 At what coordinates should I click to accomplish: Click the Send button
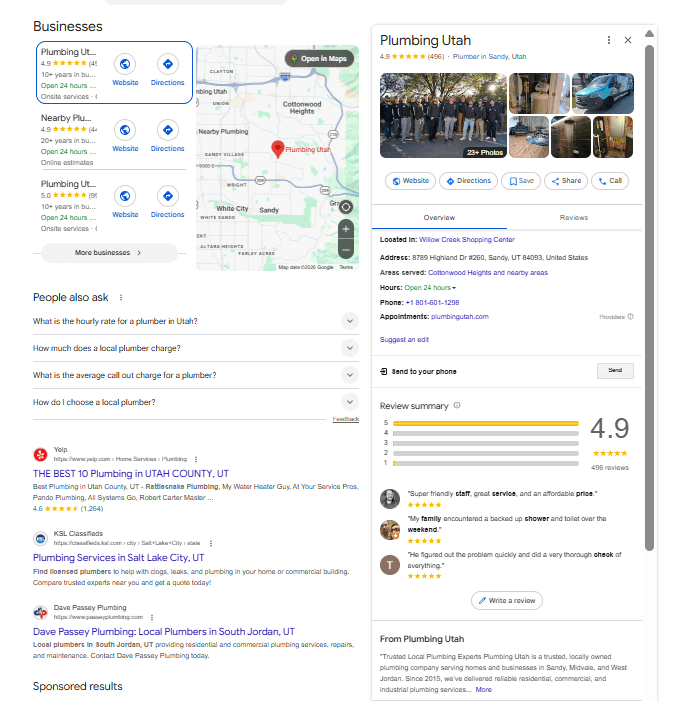(x=615, y=371)
